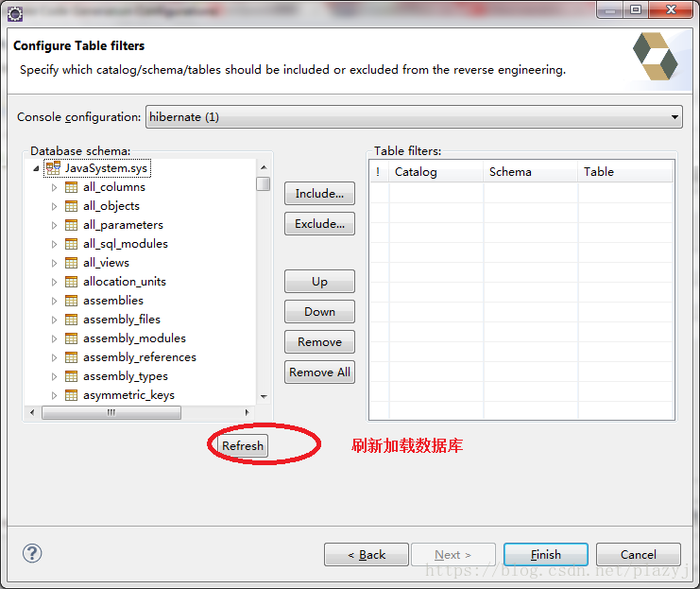Click the all_columns table icon

(72, 187)
